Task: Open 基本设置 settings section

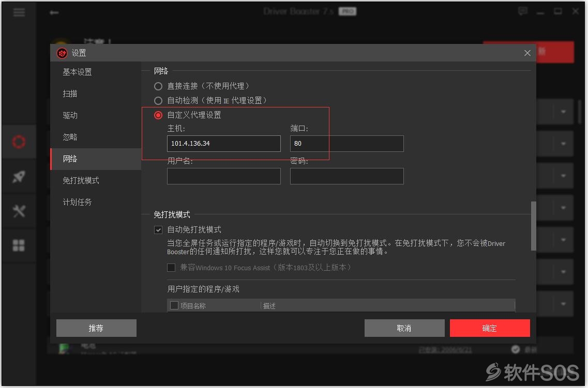Action: point(96,72)
